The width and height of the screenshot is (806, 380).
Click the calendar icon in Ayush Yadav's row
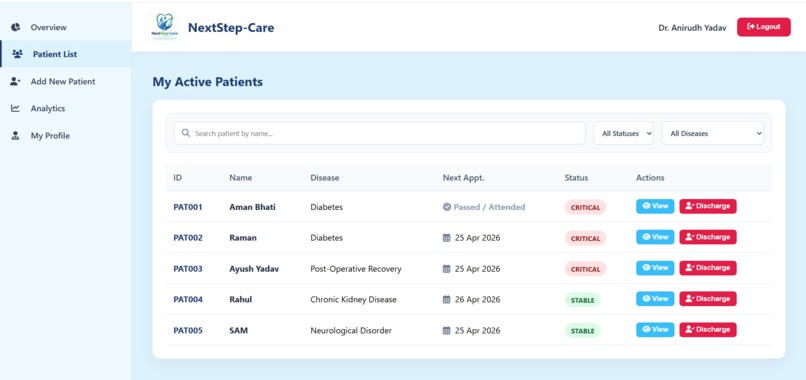coord(447,269)
